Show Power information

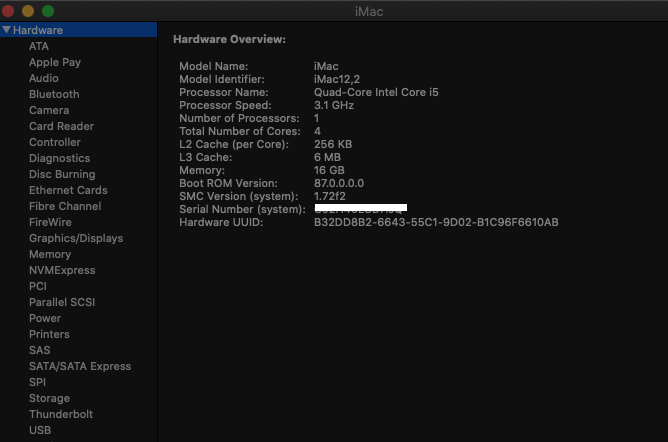[45, 318]
